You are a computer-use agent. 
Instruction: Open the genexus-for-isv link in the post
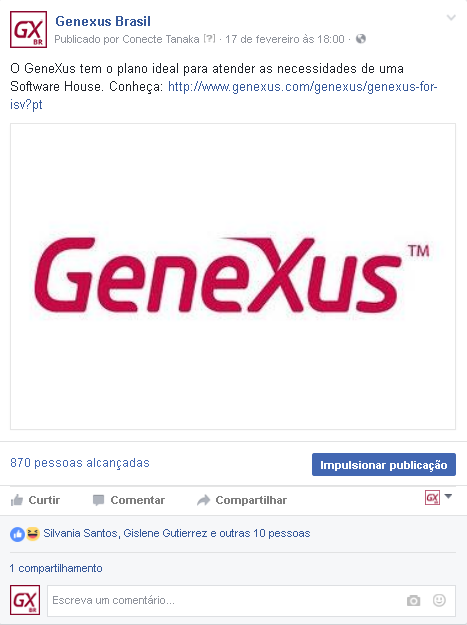point(224,95)
